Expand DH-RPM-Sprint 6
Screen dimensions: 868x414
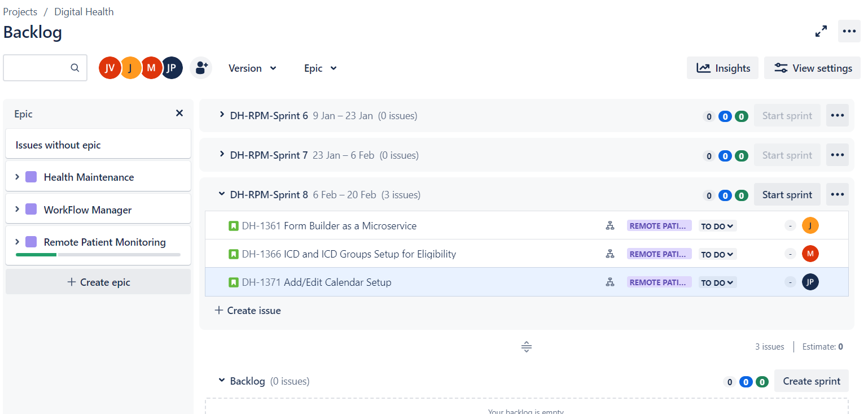(222, 115)
